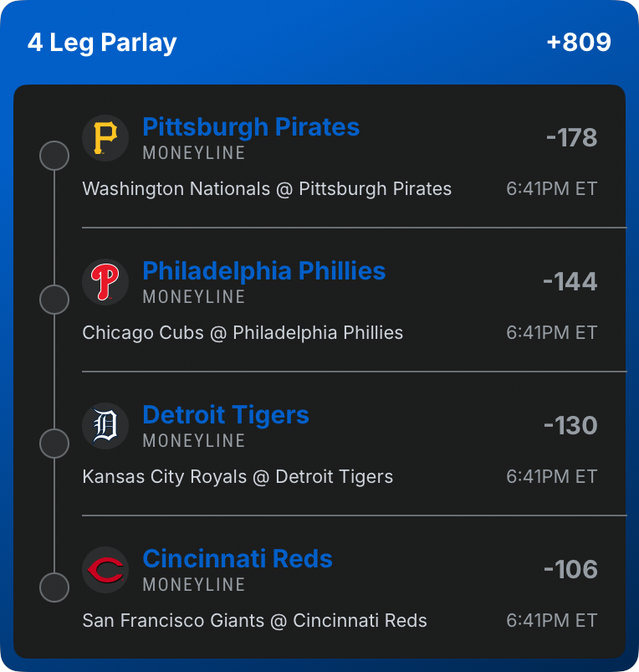Open the Pittsburgh Pirates team name link
This screenshot has width=639, height=672.
[x=251, y=127]
